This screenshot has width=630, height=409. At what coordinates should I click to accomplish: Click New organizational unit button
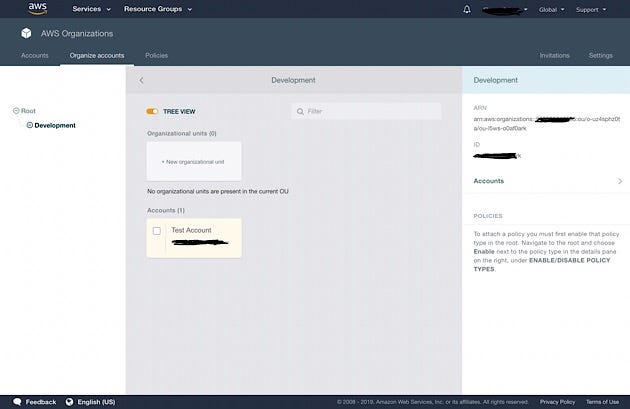pos(194,162)
